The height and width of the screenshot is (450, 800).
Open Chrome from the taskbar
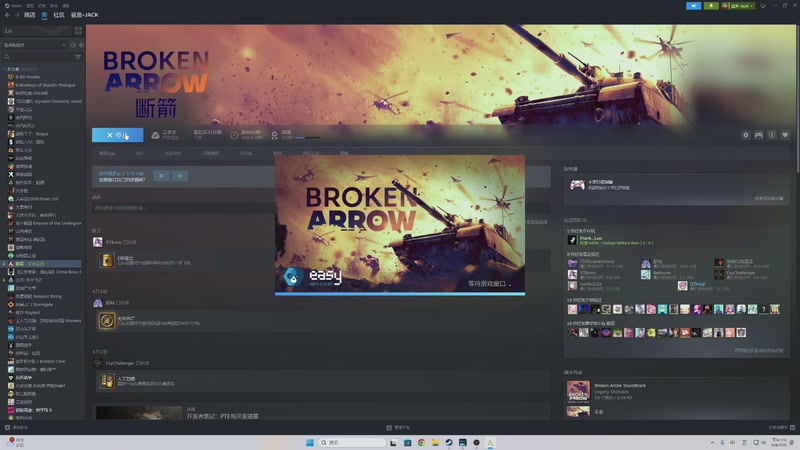point(421,442)
